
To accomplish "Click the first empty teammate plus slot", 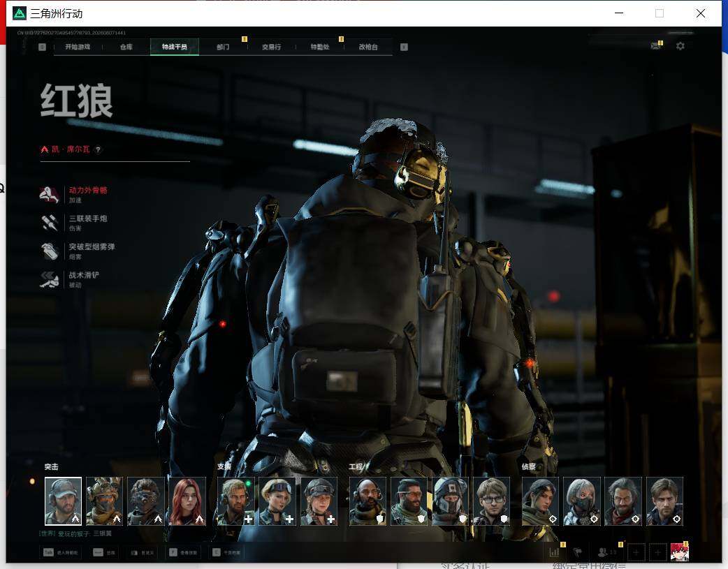I will coord(636,552).
